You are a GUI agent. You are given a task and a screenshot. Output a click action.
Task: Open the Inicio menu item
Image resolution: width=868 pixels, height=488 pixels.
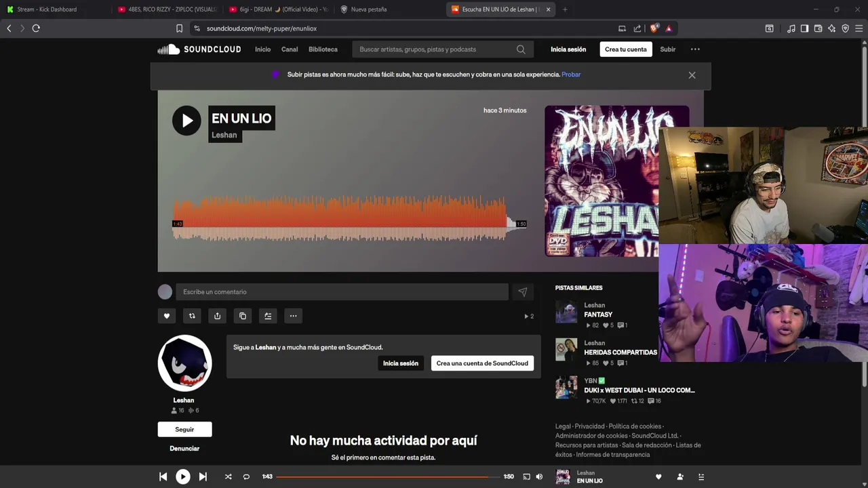[262, 49]
